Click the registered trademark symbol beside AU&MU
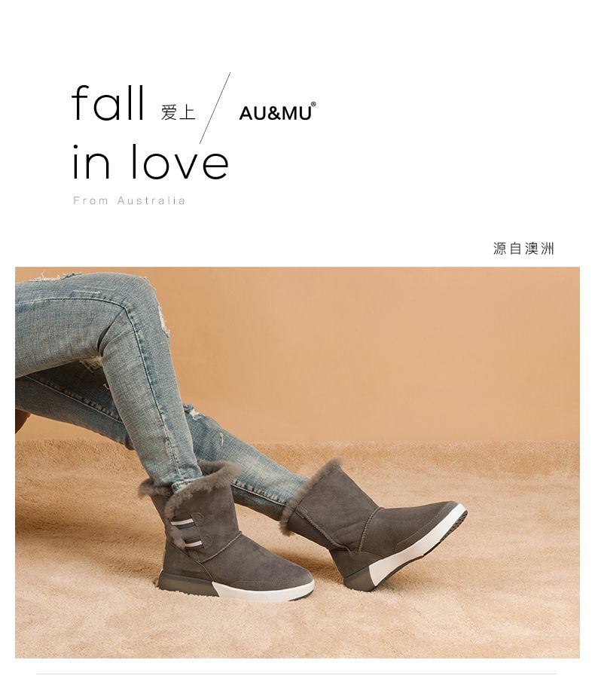The width and height of the screenshot is (595, 700). click(313, 104)
